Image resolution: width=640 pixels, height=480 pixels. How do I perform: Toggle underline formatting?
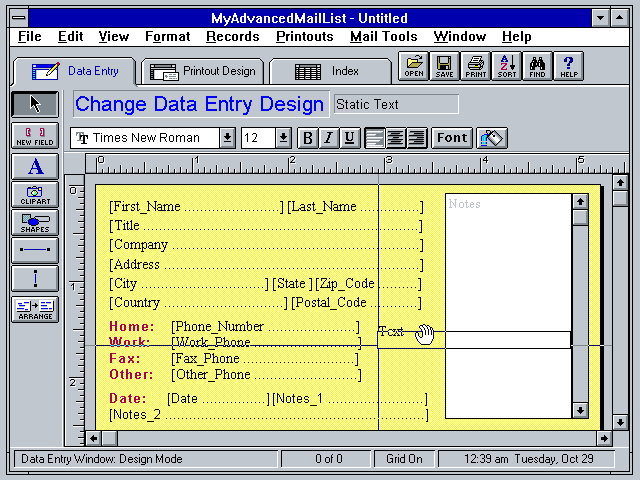click(350, 138)
